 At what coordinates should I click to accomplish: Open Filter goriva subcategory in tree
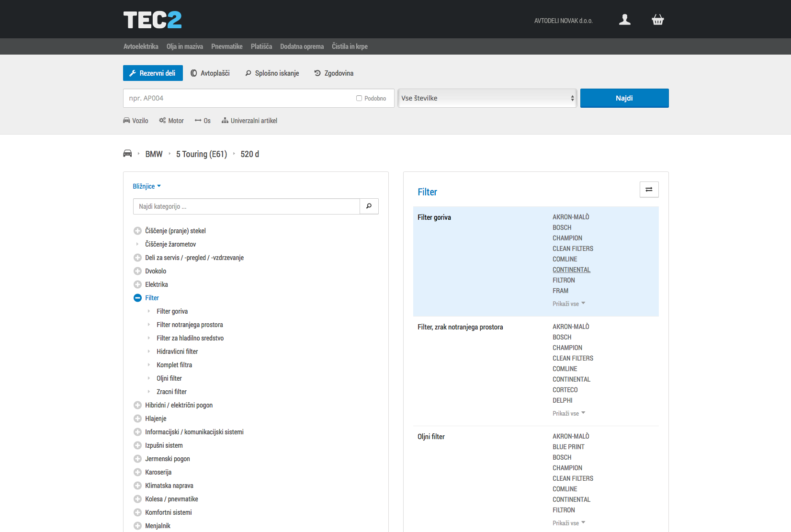coord(172,311)
